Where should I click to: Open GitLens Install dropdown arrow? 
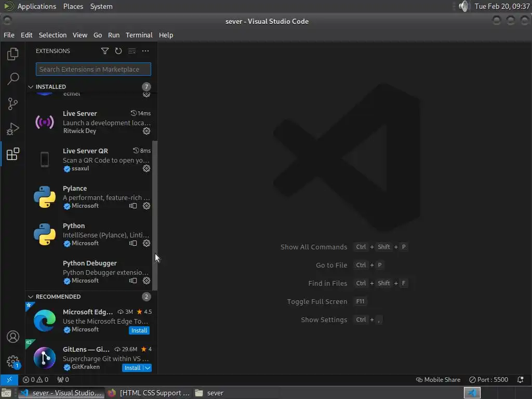coord(148,368)
